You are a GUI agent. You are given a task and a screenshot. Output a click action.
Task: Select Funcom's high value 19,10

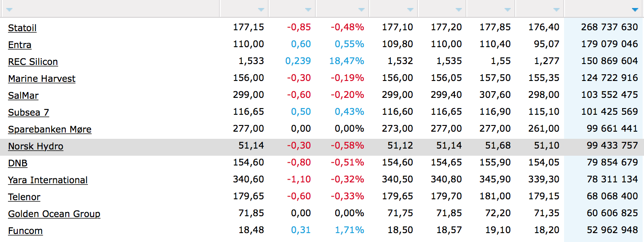tap(498, 230)
